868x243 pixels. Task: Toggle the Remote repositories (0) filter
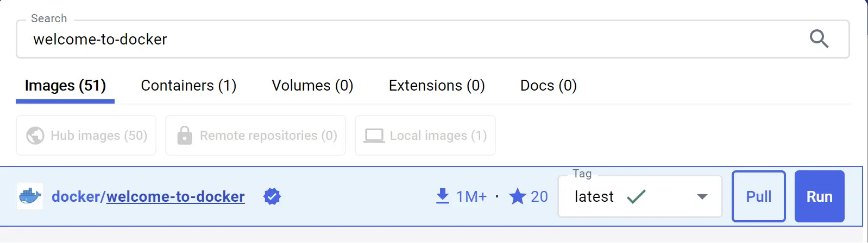pos(255,136)
